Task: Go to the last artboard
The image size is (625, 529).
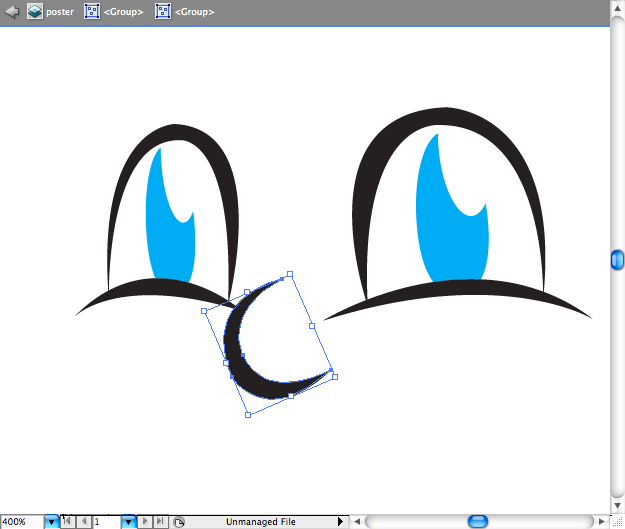Action: pyautogui.click(x=160, y=521)
